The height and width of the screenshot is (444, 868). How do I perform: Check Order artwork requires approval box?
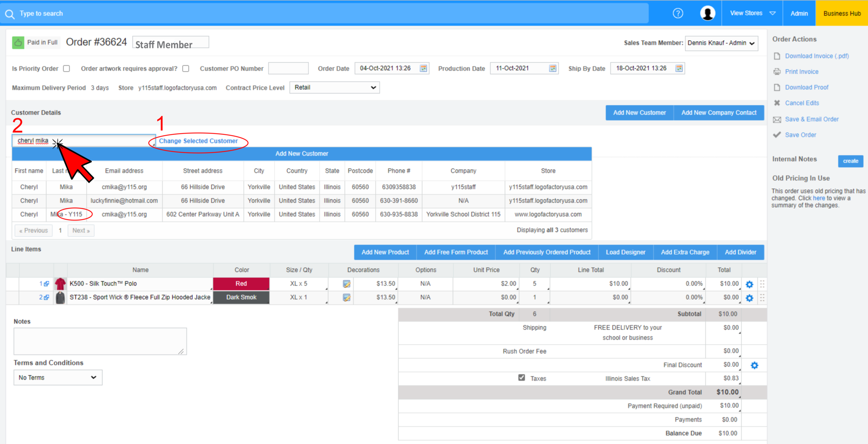pos(186,68)
